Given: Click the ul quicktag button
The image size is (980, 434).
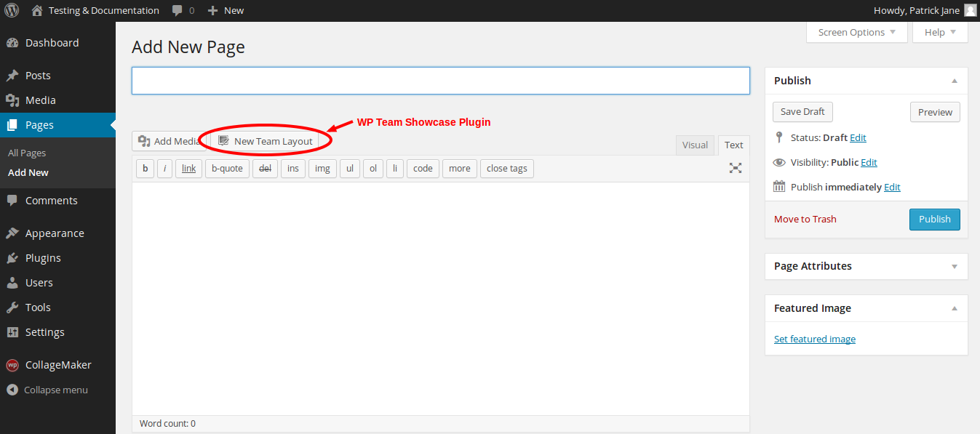Looking at the screenshot, I should click(x=350, y=169).
